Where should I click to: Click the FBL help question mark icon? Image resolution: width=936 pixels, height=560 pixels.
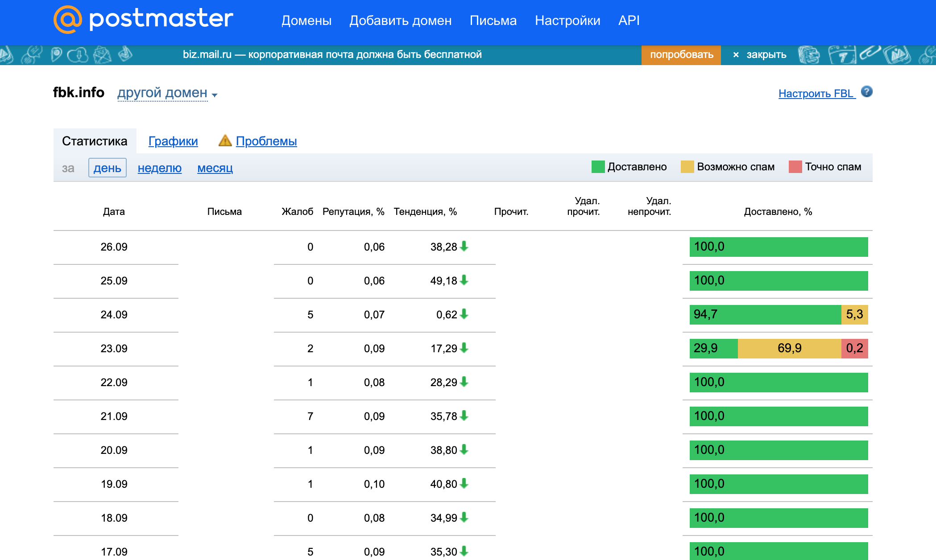click(866, 92)
